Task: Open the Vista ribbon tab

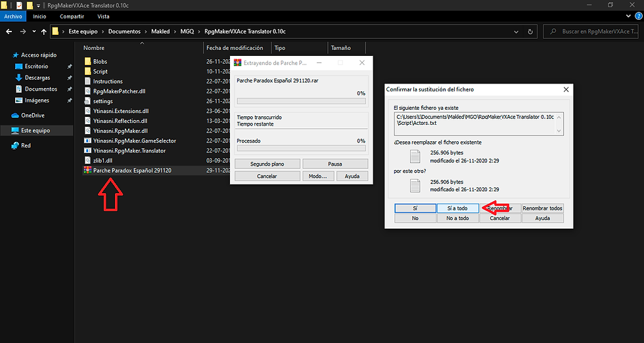Action: [x=103, y=16]
